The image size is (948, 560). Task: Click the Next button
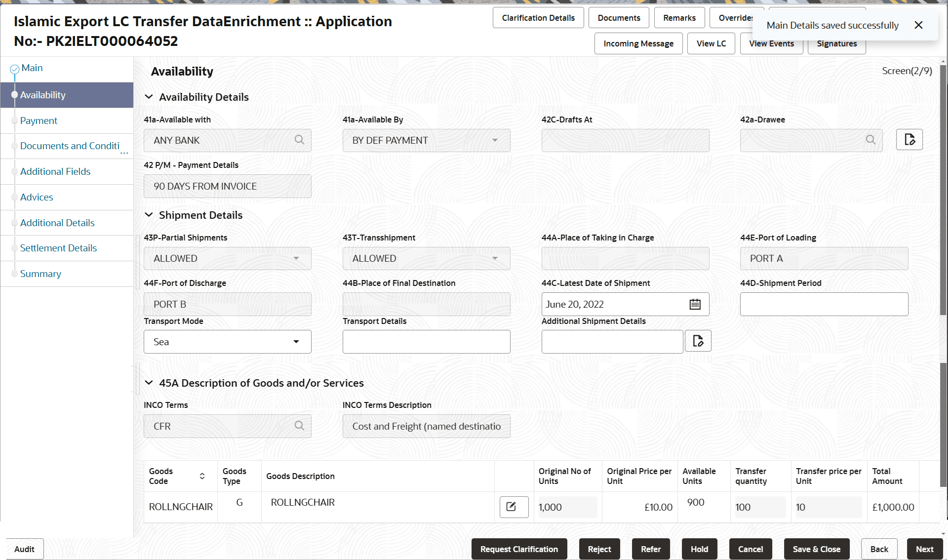[x=924, y=549]
